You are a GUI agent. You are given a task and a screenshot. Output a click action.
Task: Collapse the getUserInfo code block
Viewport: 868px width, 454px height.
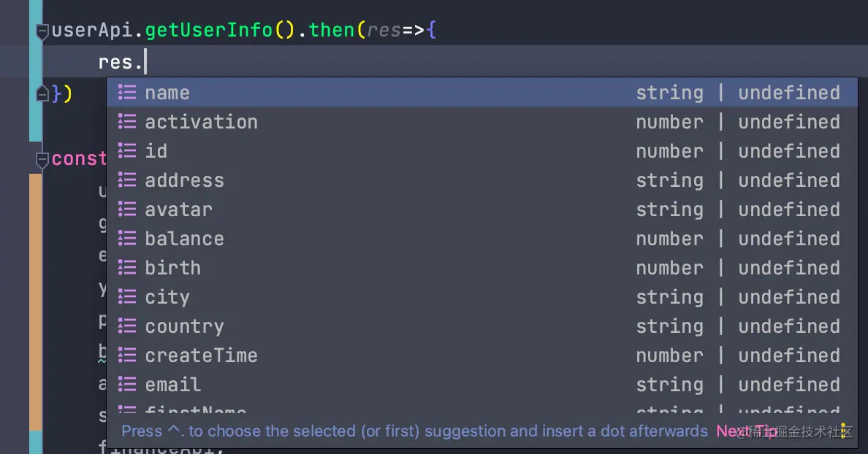[42, 31]
